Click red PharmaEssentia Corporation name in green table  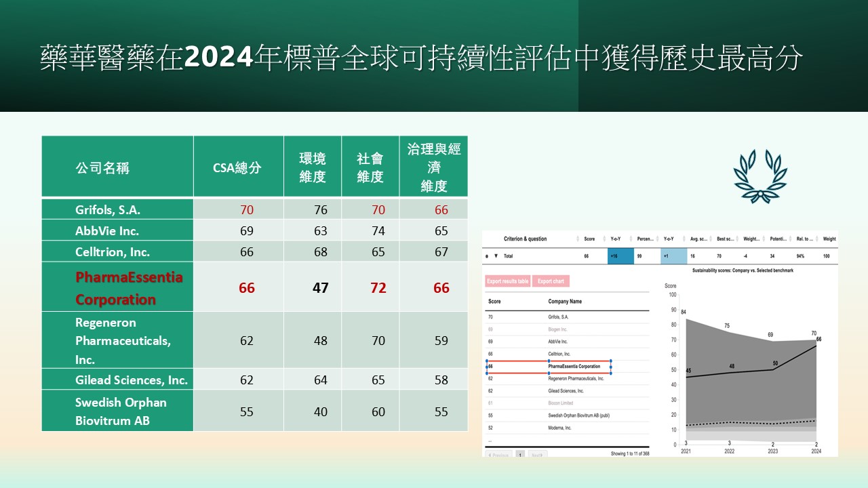point(129,288)
